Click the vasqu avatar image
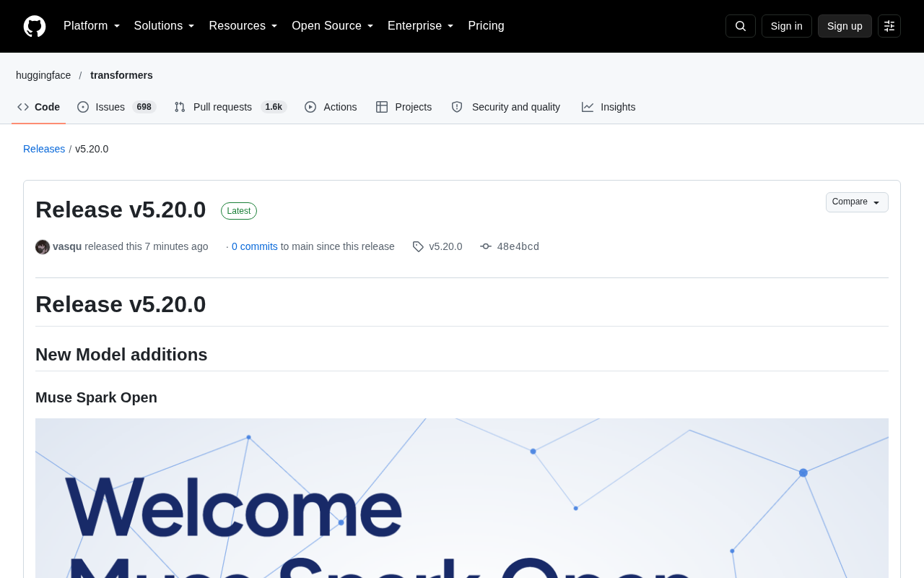The width and height of the screenshot is (924, 578). coord(43,247)
